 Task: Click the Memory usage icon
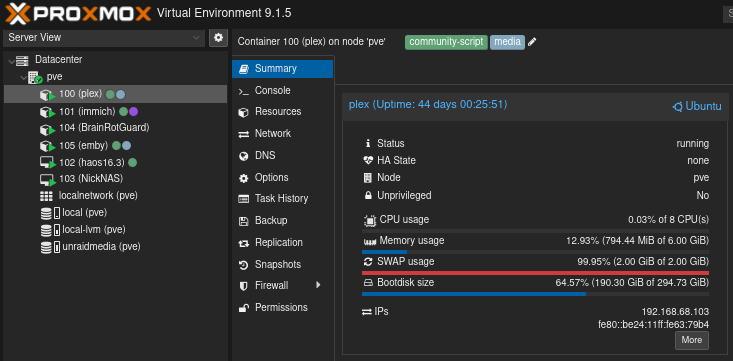[370, 242]
